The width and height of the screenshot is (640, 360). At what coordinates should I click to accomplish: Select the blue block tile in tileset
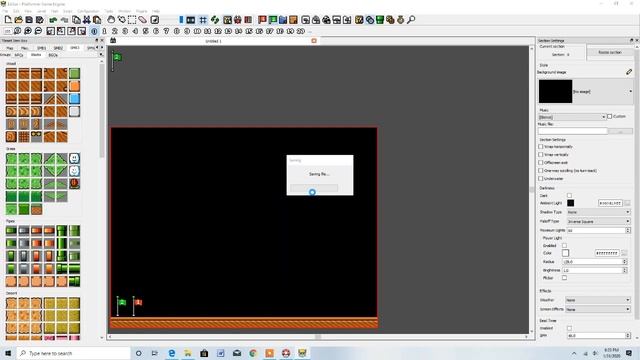pyautogui.click(x=74, y=98)
